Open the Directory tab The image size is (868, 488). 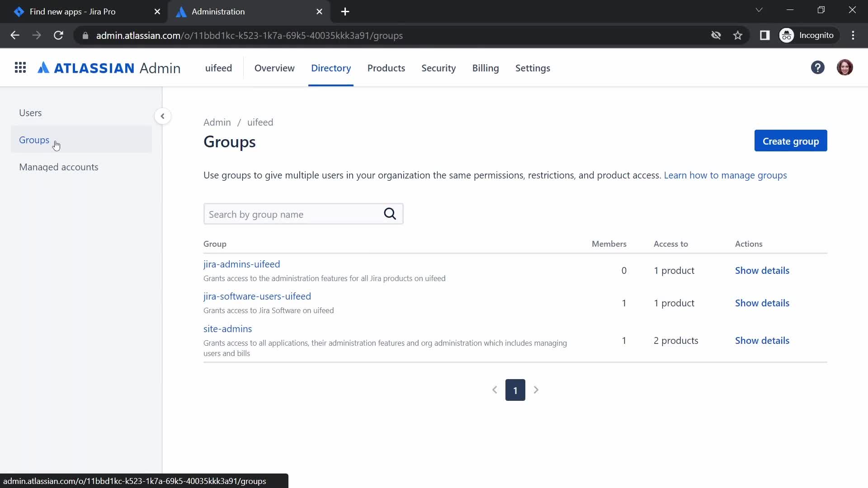[331, 68]
